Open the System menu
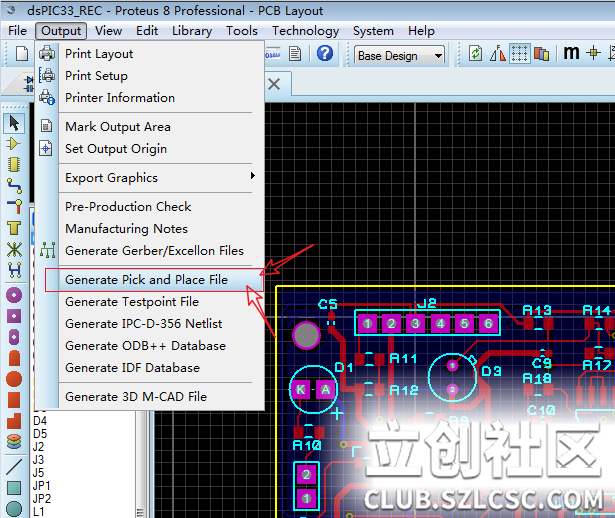This screenshot has width=615, height=518. (x=373, y=31)
